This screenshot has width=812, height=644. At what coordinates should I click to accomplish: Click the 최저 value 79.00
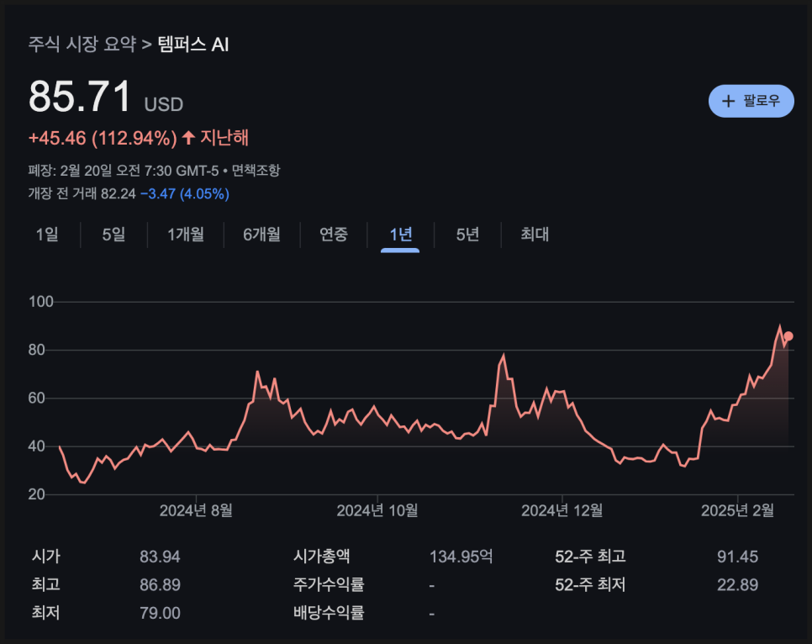160,613
